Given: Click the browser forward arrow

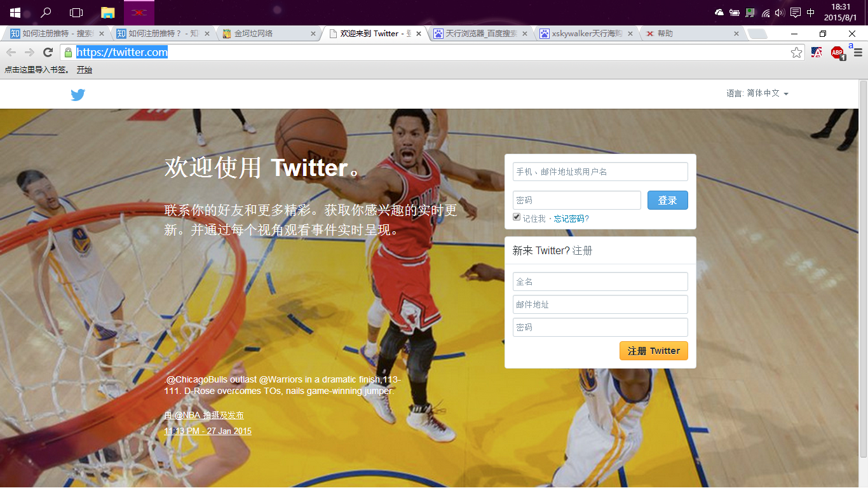Looking at the screenshot, I should (x=29, y=52).
